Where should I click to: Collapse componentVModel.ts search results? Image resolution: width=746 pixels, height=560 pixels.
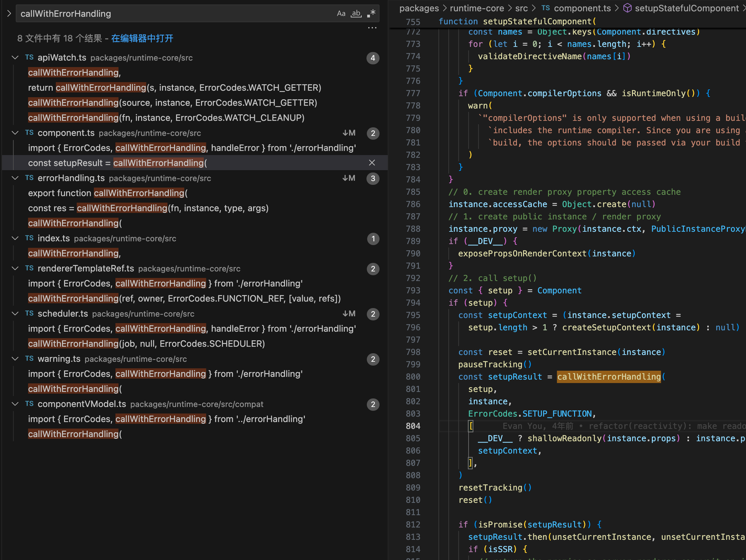[15, 404]
